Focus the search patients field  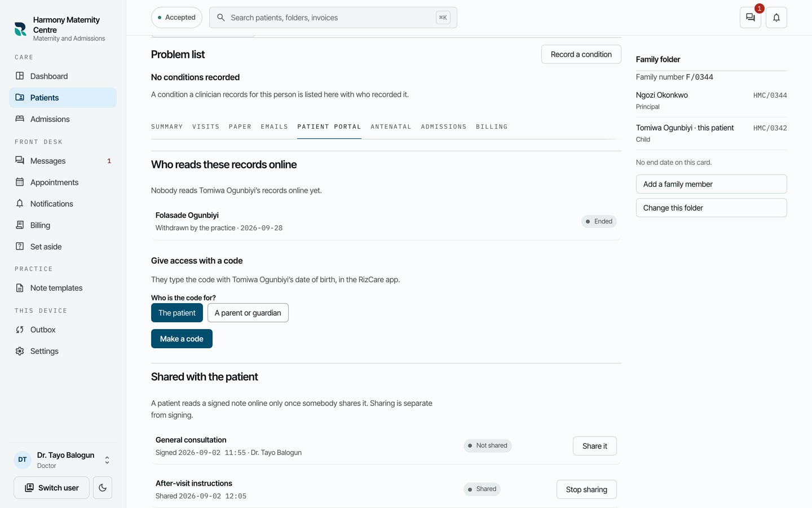tap(333, 17)
